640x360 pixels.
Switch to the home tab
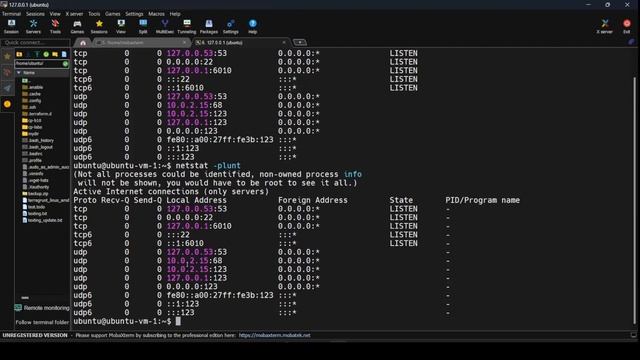pos(83,42)
